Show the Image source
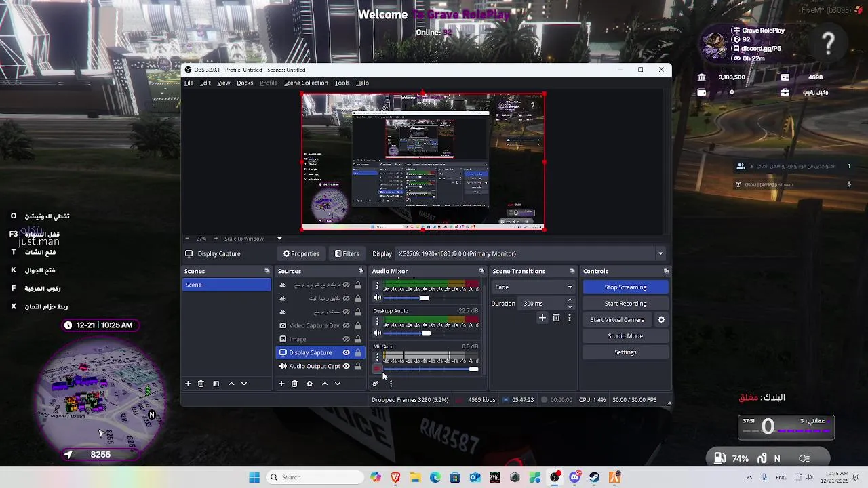Image resolution: width=868 pixels, height=488 pixels. (346, 339)
